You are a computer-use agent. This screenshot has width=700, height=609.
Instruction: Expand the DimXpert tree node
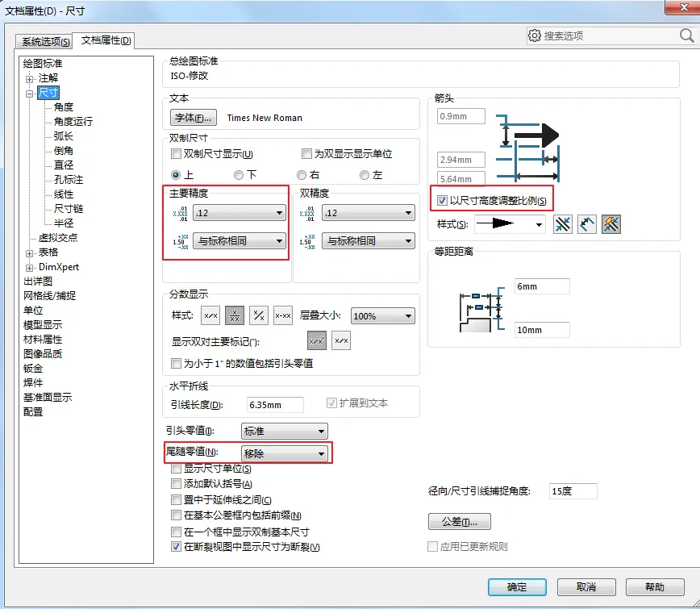coord(30,268)
